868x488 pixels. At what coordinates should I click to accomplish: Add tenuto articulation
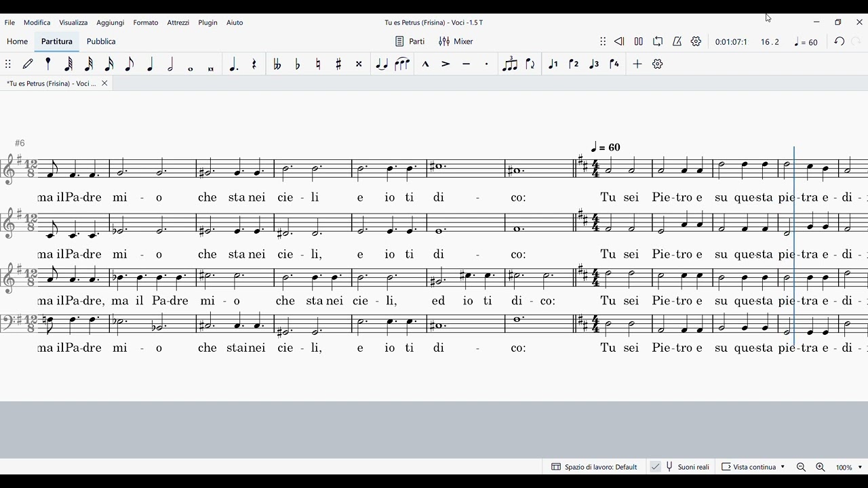click(466, 64)
